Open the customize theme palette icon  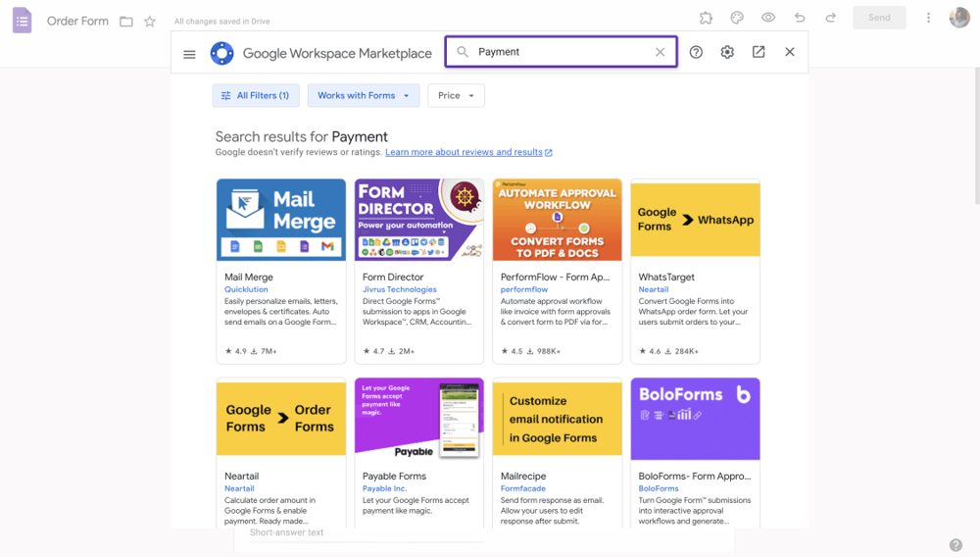737,18
